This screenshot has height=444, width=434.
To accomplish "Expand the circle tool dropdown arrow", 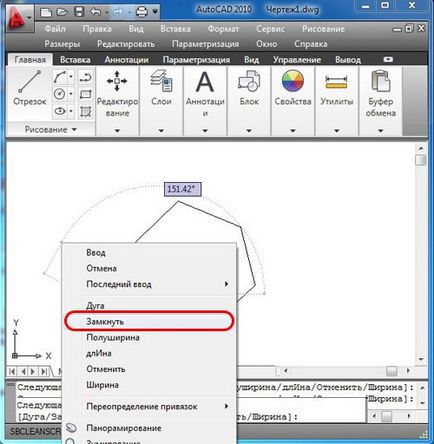I will click(x=71, y=94).
